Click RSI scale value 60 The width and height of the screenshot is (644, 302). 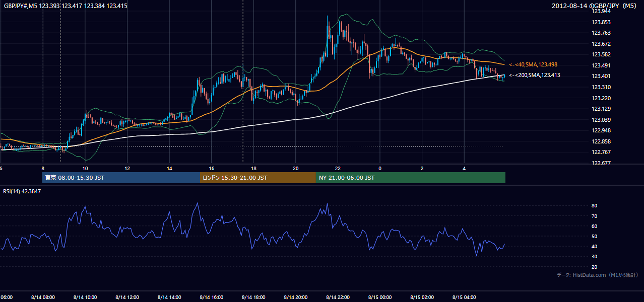(594, 226)
